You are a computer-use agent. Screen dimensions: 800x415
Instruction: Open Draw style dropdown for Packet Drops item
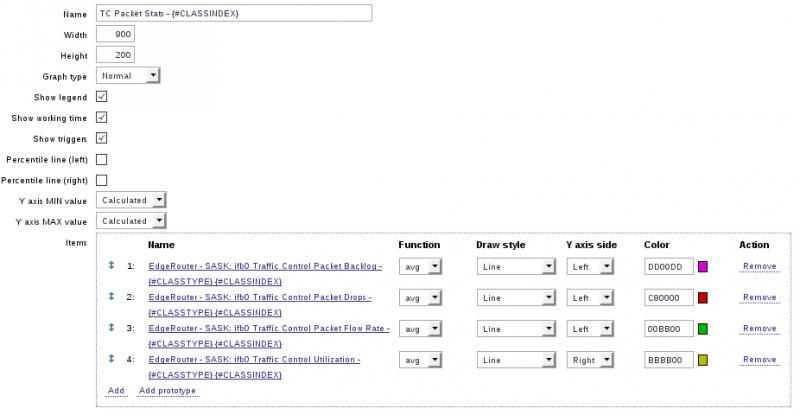516,297
